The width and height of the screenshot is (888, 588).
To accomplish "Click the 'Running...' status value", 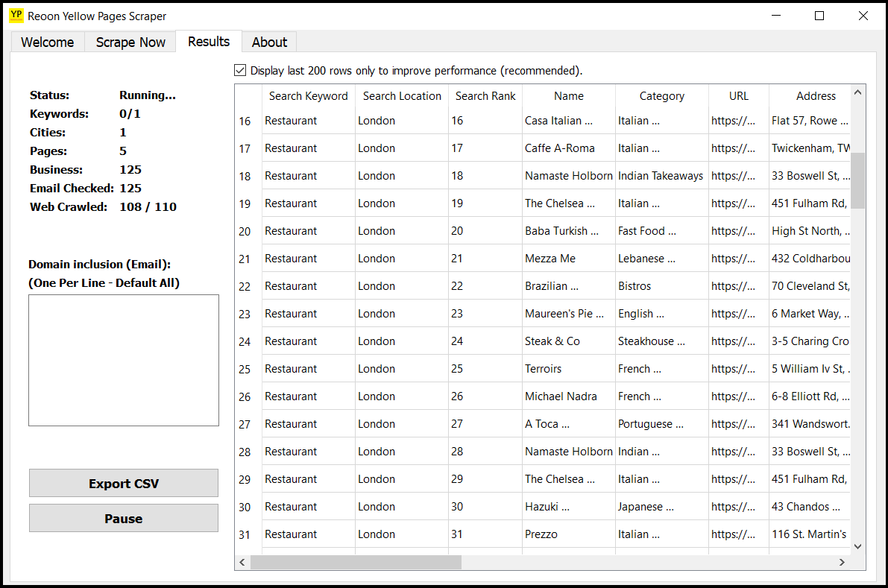I will (x=147, y=95).
